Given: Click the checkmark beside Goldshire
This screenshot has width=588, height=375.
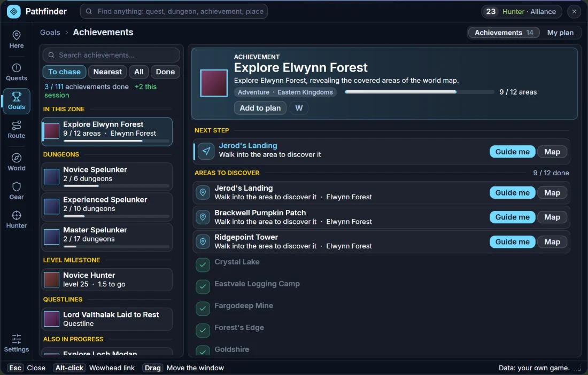Looking at the screenshot, I should [203, 350].
